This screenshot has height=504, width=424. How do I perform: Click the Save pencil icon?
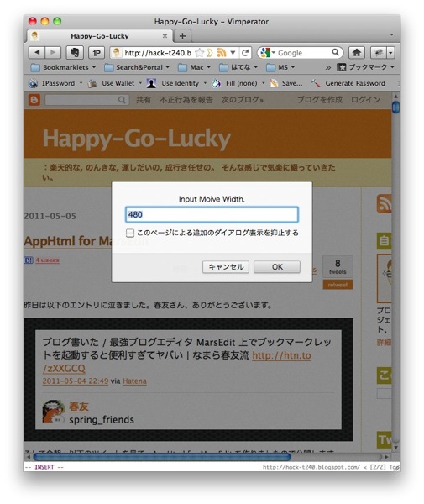[274, 83]
